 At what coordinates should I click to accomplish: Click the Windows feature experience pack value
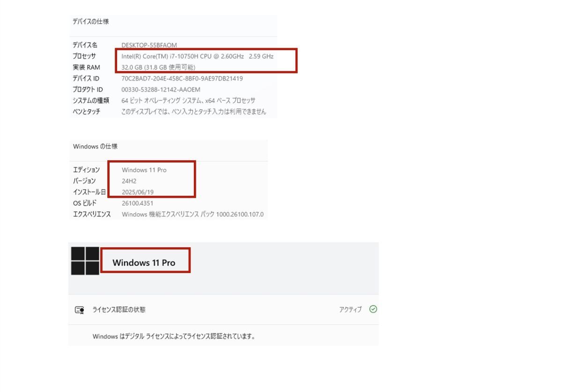coord(192,214)
